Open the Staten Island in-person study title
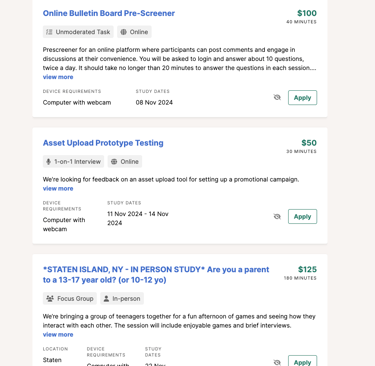This screenshot has width=375, height=366. [156, 275]
